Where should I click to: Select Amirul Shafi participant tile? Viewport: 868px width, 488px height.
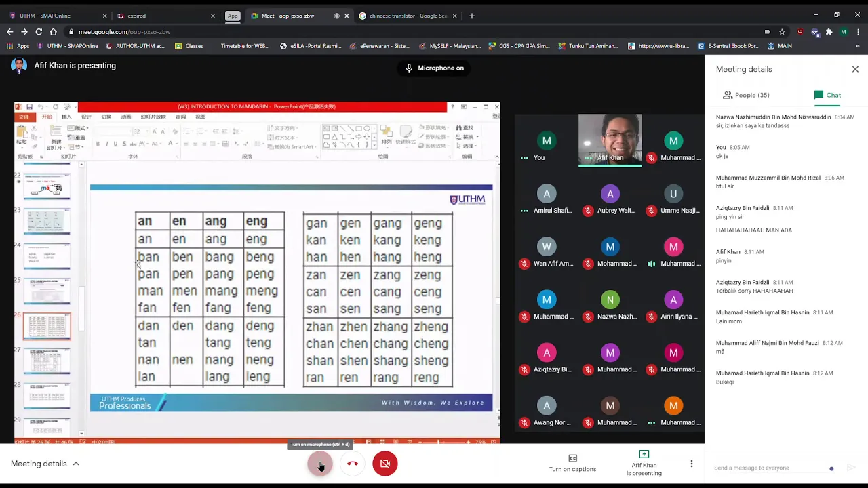pos(547,201)
